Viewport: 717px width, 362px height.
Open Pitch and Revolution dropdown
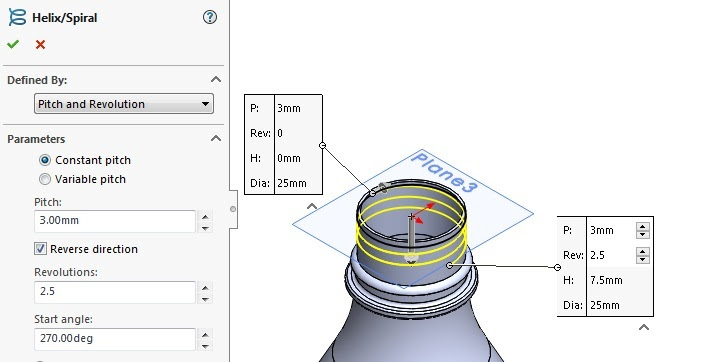tap(123, 104)
